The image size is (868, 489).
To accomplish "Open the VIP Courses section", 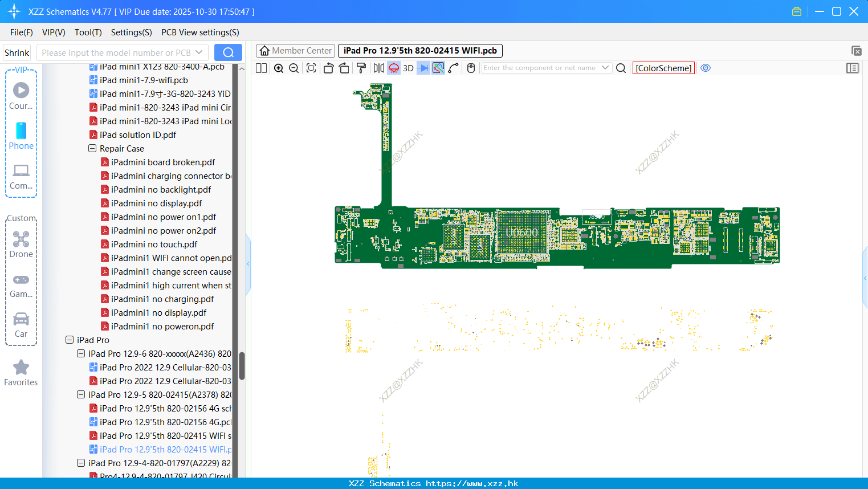I will click(21, 96).
